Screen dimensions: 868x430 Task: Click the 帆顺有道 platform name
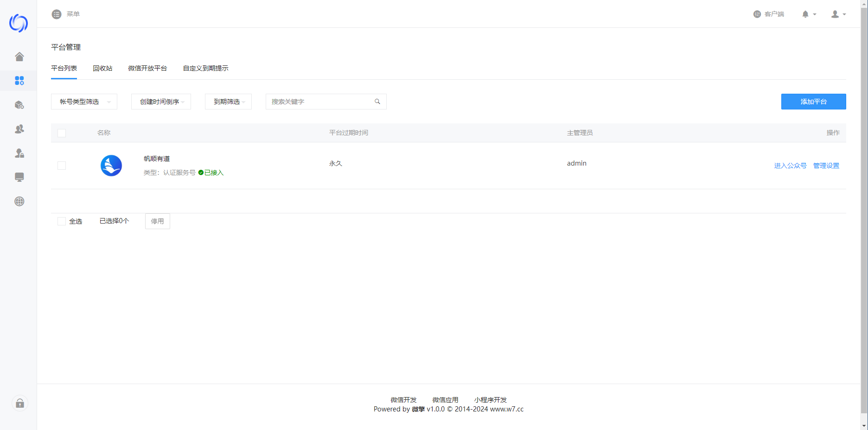pos(157,159)
